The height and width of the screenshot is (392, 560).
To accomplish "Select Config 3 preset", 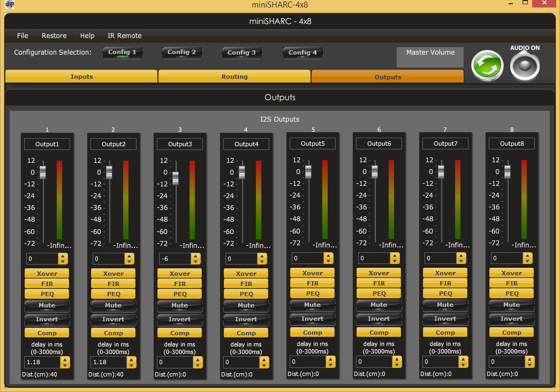I will [242, 53].
